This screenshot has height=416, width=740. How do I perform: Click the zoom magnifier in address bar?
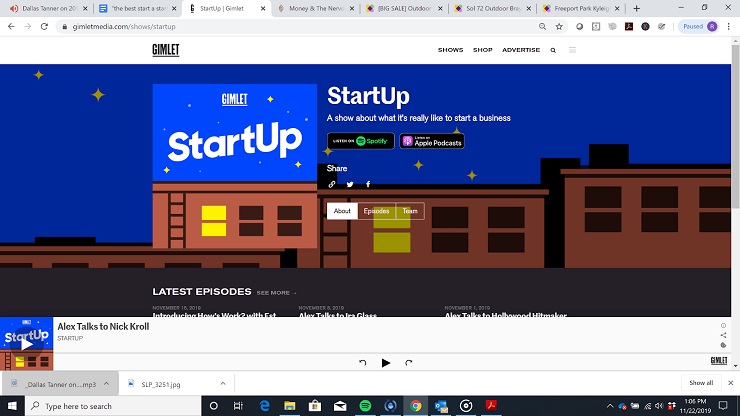click(542, 26)
